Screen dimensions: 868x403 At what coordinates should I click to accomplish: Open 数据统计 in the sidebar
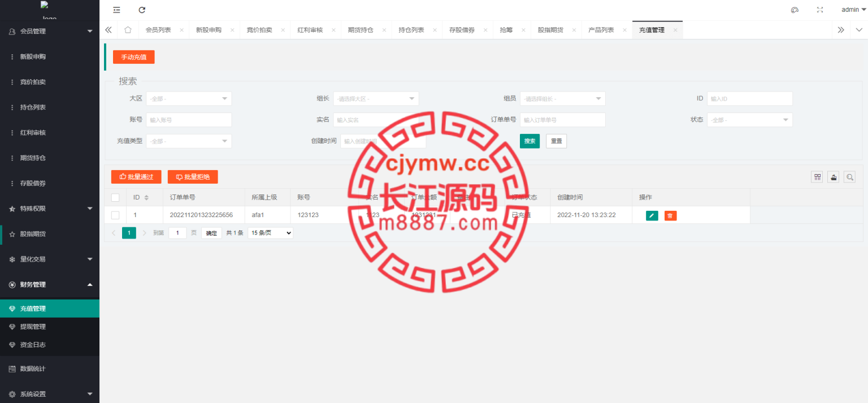(50, 369)
